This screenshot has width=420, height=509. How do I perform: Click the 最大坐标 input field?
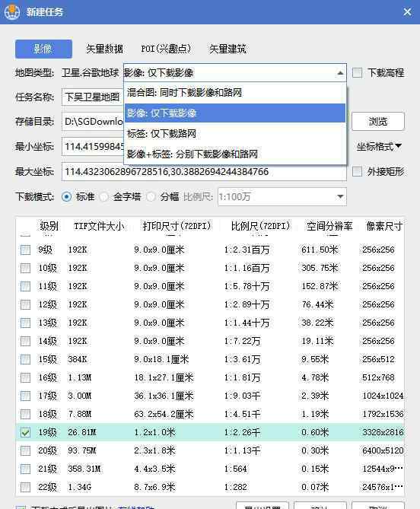pyautogui.click(x=204, y=172)
